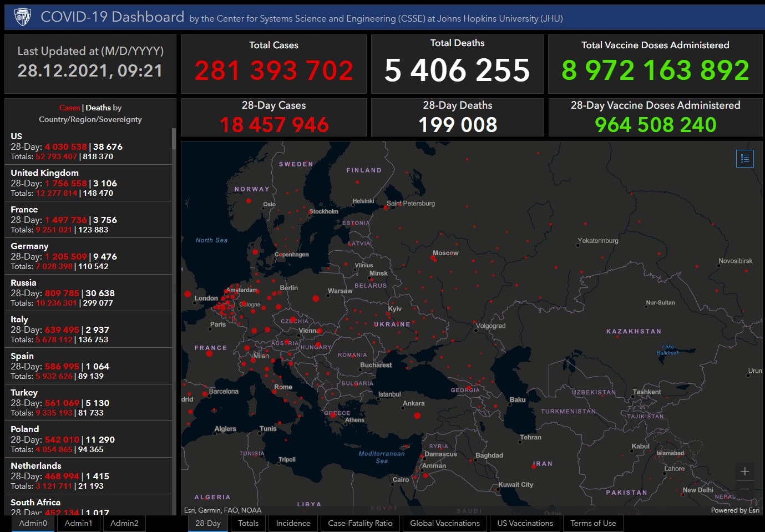Open the US Vaccinations tab

click(525, 523)
